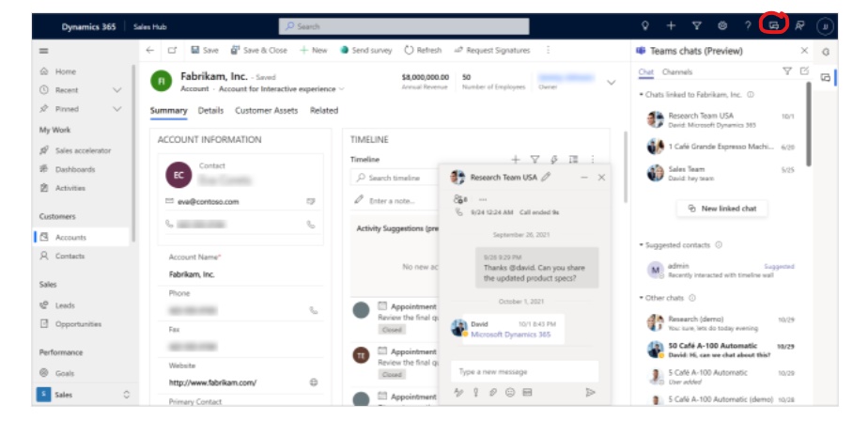Click the lightbulb assistant icon in header
The width and height of the screenshot is (868, 421).
[x=644, y=25]
